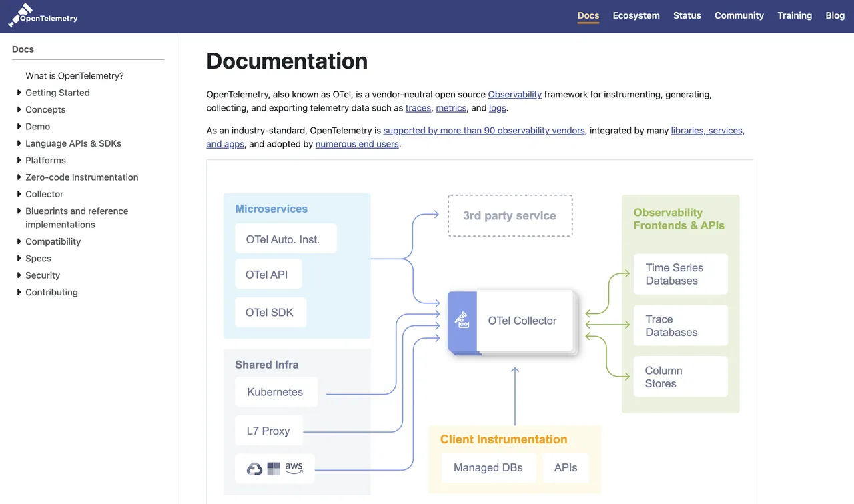This screenshot has width=854, height=504.
Task: Expand the Platforms disclosure triangle
Action: 19,160
